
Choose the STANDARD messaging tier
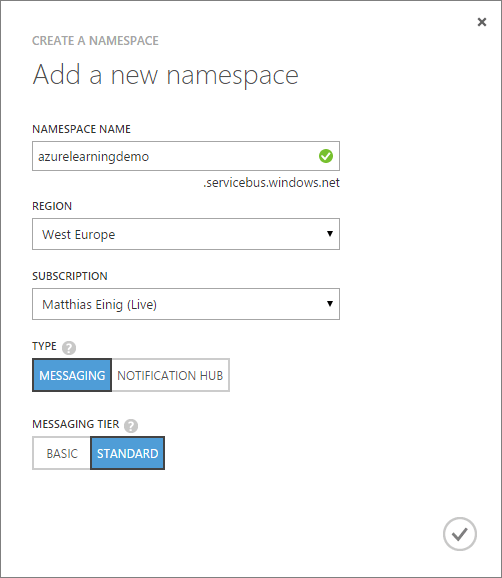128,453
